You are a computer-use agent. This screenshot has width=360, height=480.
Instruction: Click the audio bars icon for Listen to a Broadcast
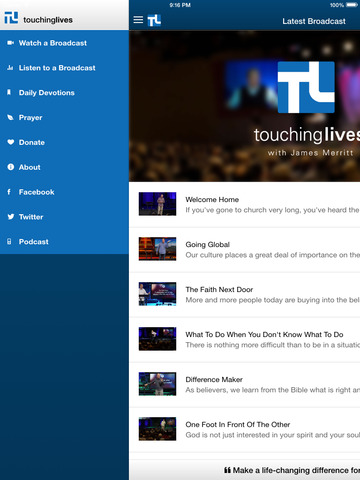pos(10,68)
